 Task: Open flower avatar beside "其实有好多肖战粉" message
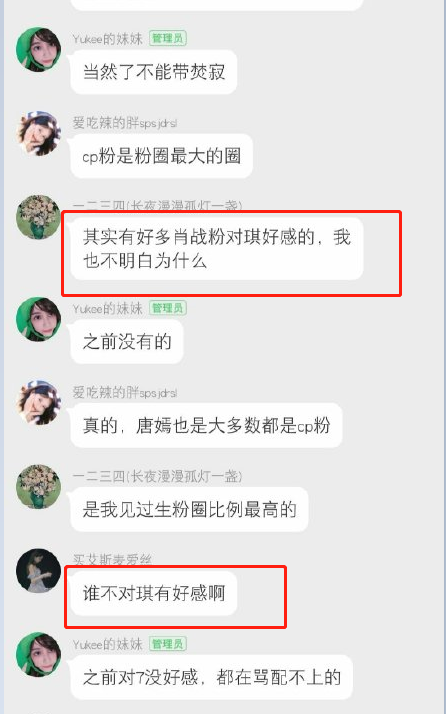[x=38, y=217]
